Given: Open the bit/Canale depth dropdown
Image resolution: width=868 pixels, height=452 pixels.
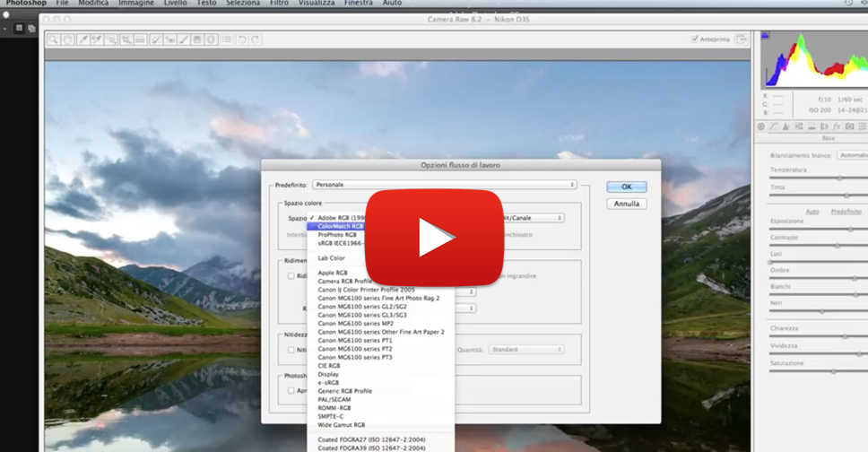Looking at the screenshot, I should coord(532,218).
